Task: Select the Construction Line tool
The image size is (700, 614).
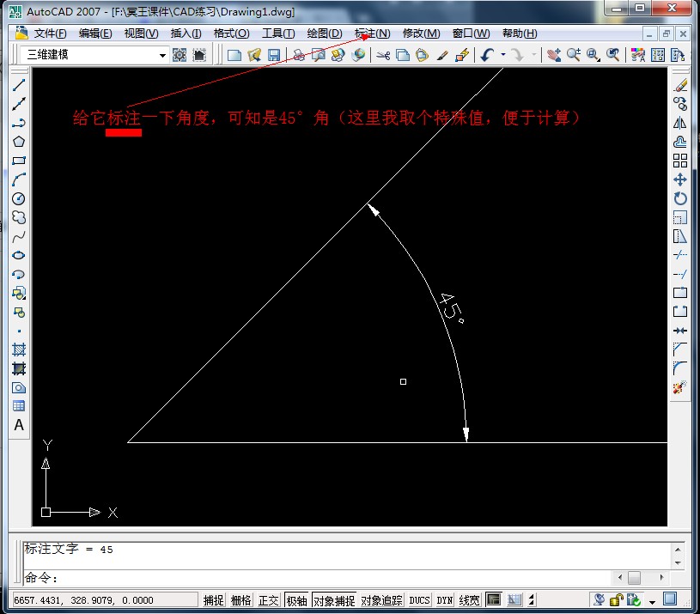Action: pyautogui.click(x=19, y=104)
